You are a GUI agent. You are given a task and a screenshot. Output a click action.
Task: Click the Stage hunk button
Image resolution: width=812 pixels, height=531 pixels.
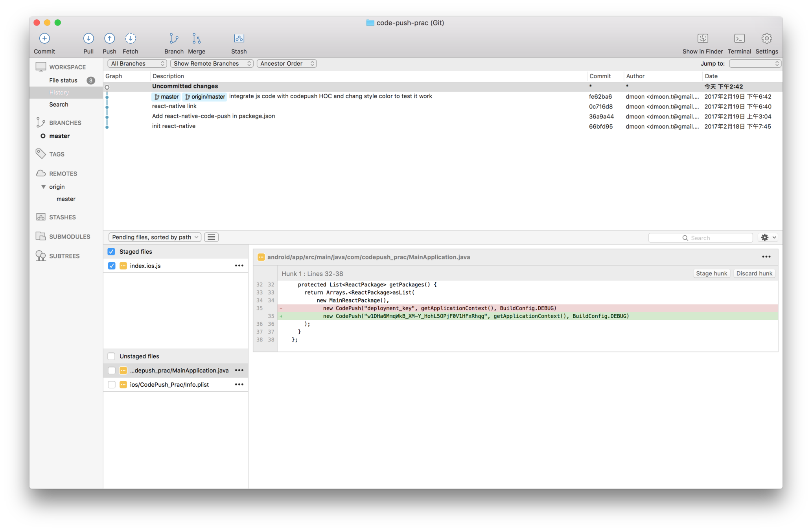click(x=711, y=273)
